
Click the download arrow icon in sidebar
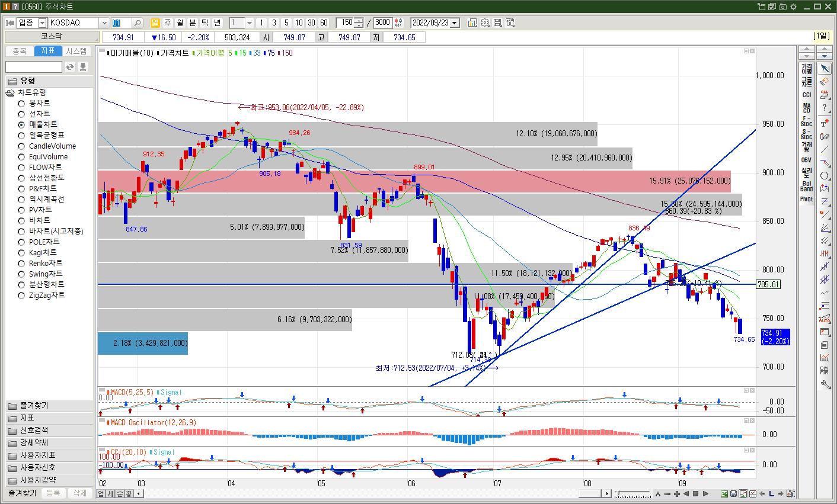tap(83, 67)
